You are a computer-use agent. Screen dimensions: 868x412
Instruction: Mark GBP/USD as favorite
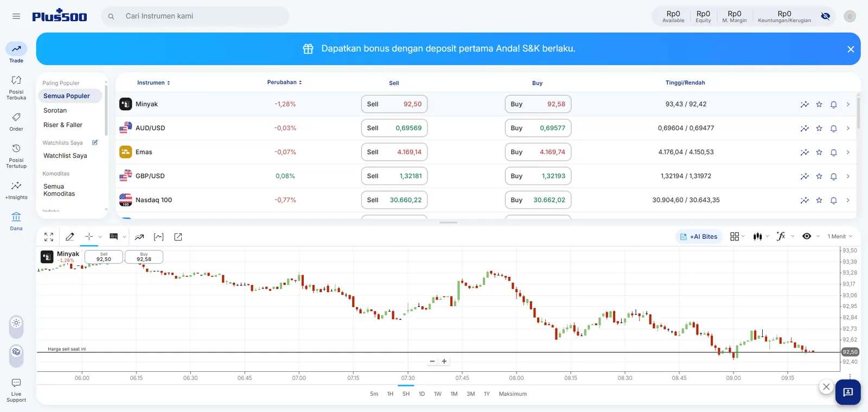tap(819, 176)
